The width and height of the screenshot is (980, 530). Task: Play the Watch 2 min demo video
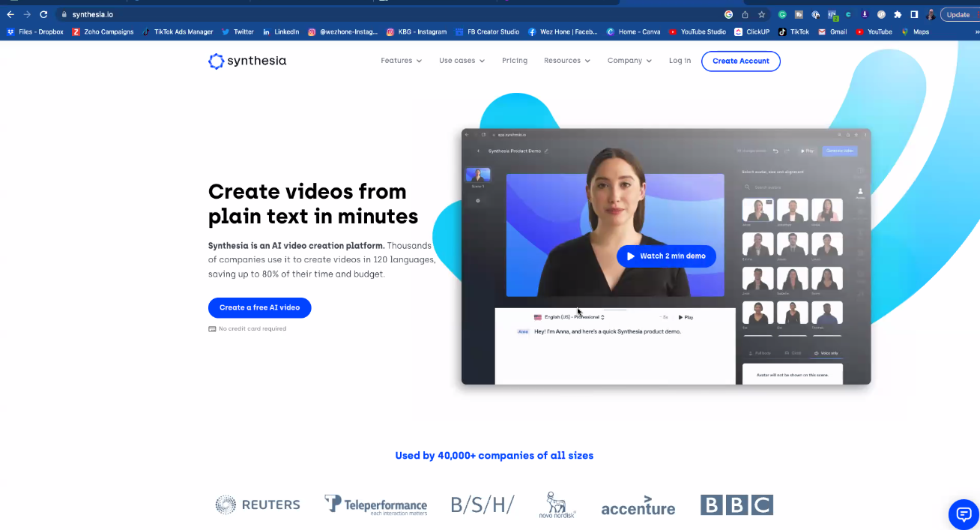665,256
